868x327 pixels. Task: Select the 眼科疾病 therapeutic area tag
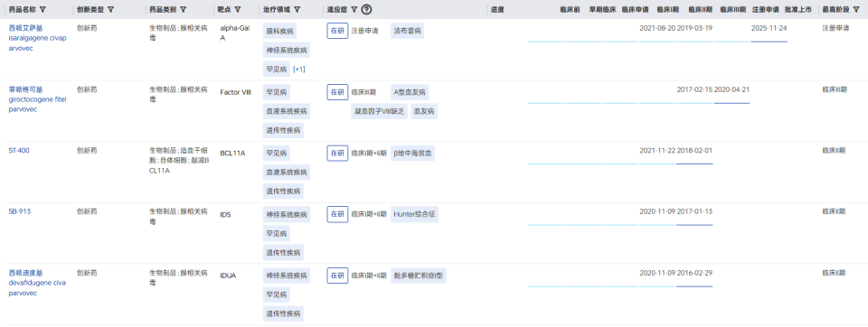(x=279, y=31)
